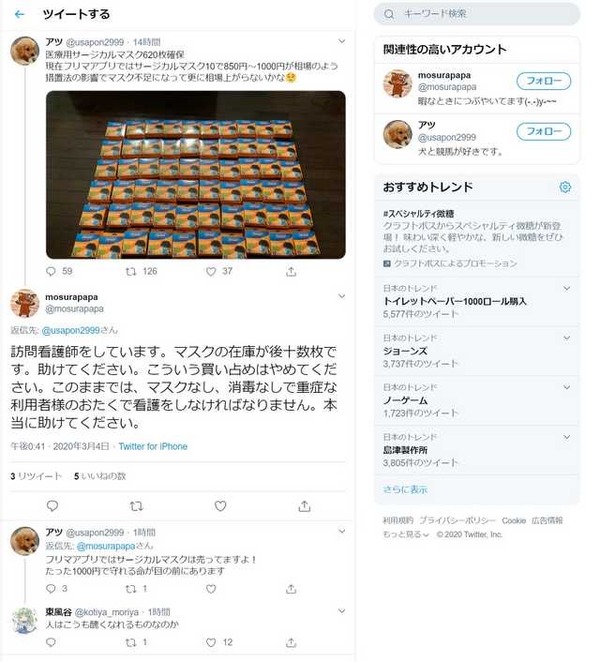Show more trends via さらに表示
The height and width of the screenshot is (662, 600).
pos(405,490)
